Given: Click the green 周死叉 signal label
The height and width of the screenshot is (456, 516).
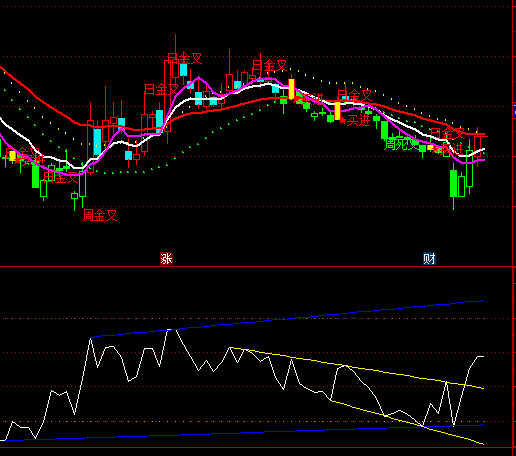Looking at the screenshot, I should pos(401,144).
